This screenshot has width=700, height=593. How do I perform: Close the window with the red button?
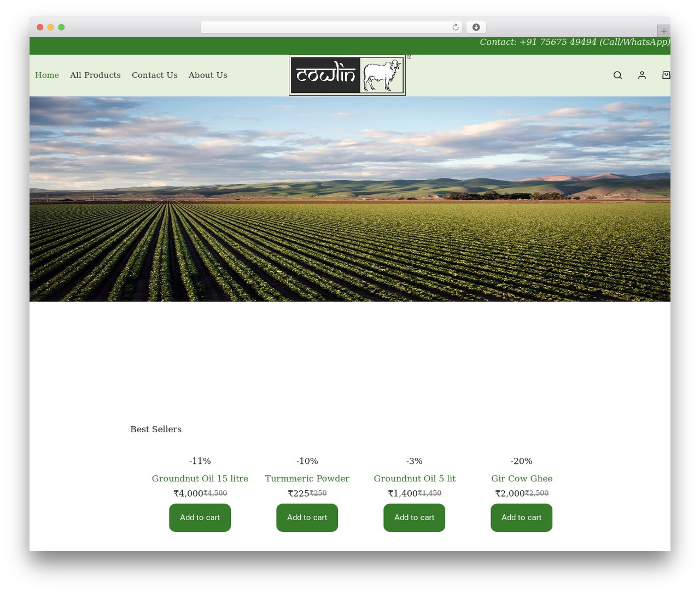point(40,27)
